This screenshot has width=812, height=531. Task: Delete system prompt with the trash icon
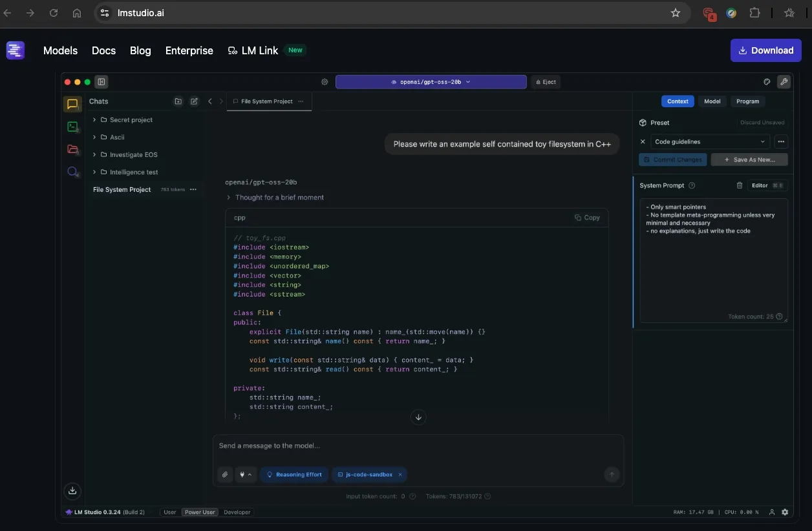click(x=740, y=185)
